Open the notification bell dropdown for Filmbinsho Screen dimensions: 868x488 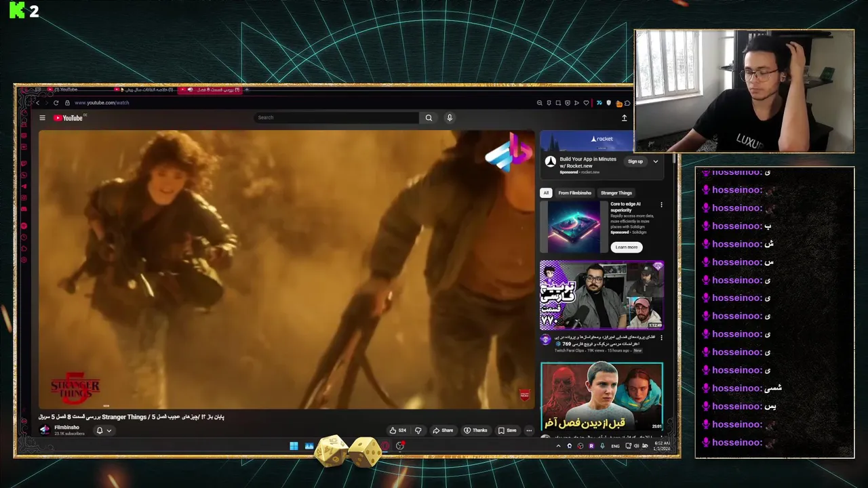[x=104, y=430]
